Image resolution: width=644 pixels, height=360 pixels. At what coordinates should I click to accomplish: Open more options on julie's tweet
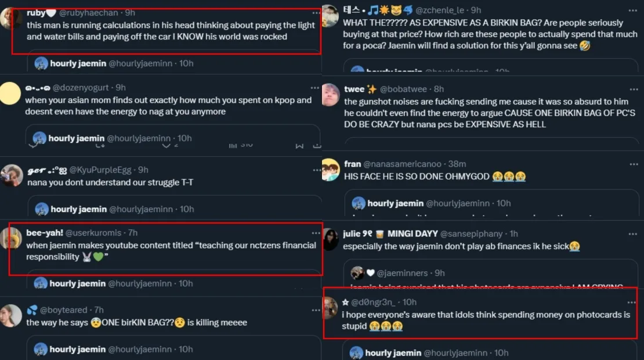[x=632, y=233]
